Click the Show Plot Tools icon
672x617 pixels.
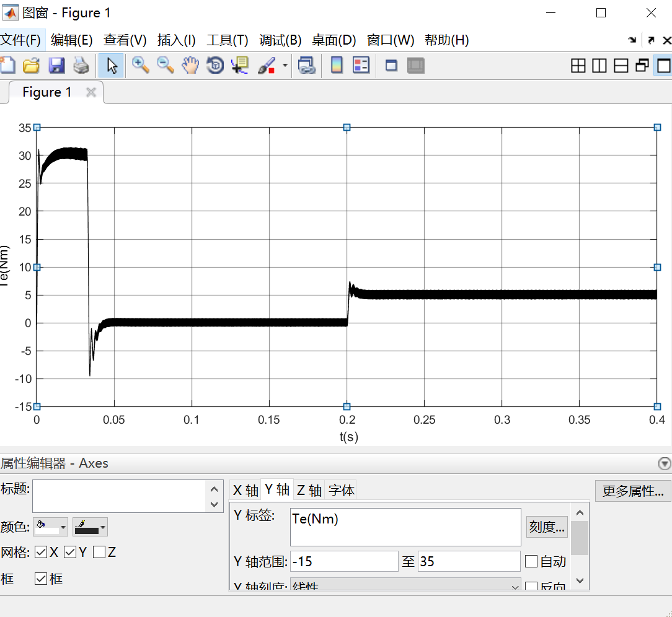(416, 66)
